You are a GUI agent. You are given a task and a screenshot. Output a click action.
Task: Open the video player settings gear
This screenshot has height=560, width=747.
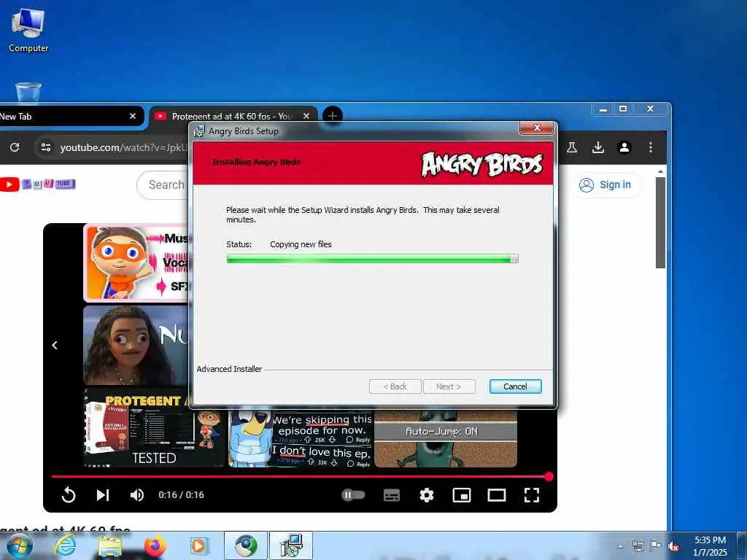click(426, 495)
